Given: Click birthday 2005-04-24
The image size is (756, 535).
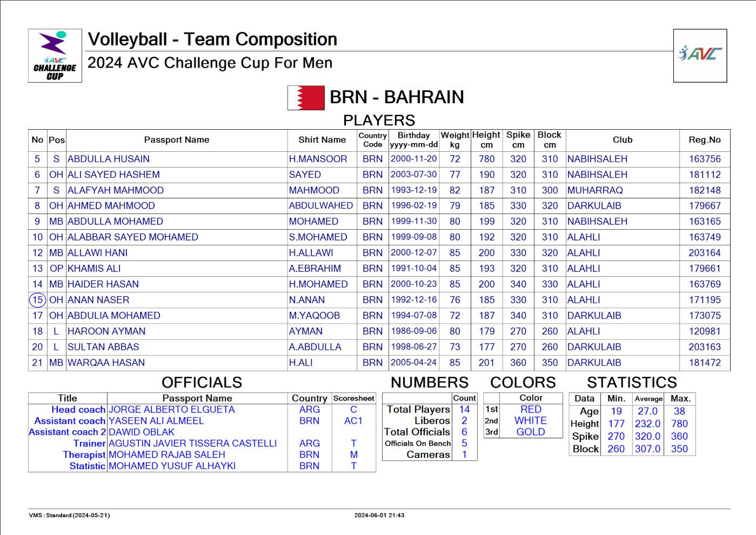Looking at the screenshot, I should coord(413,363).
